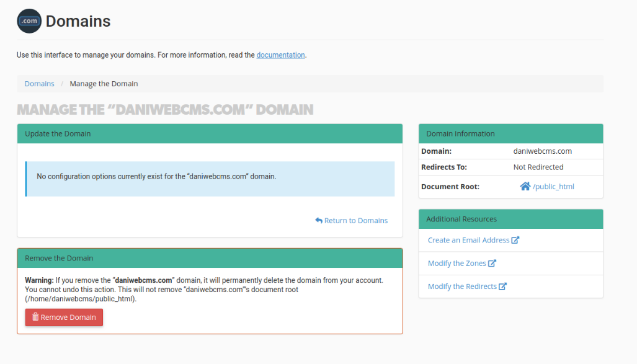Click external-link icon next to Modify the Zones
The image size is (637, 364).
(x=492, y=264)
